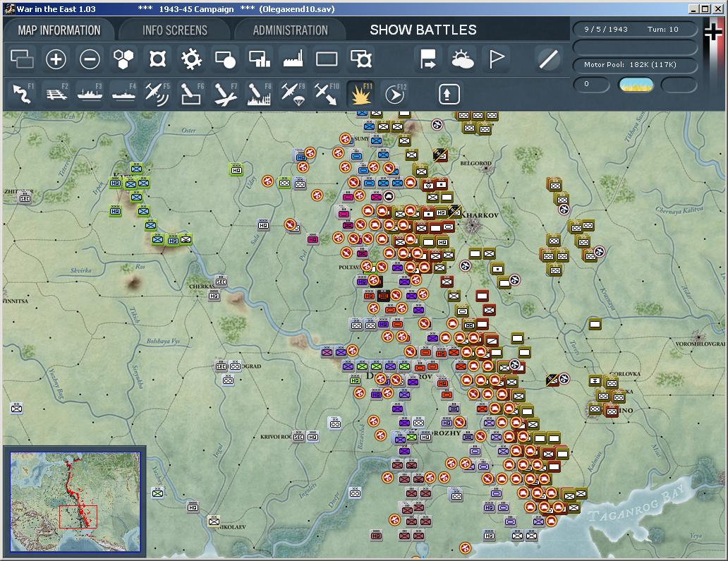
Task: Click Taganrog Bay label
Action: (636, 505)
